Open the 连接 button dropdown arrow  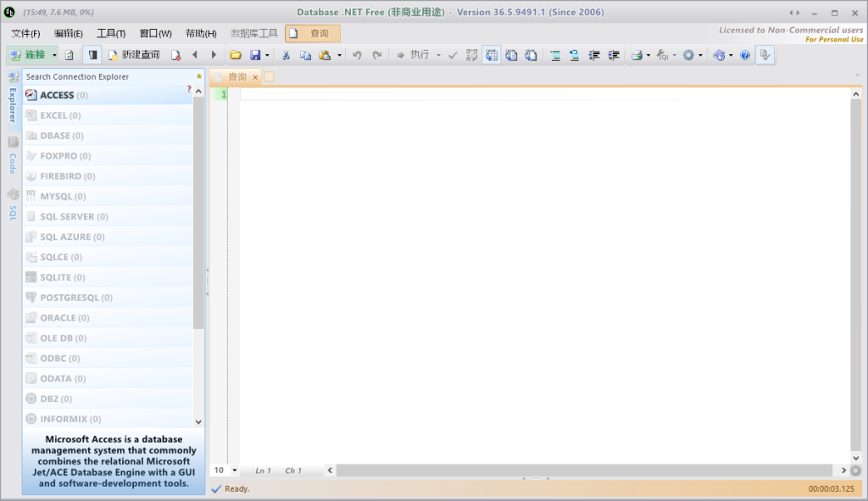(x=55, y=55)
